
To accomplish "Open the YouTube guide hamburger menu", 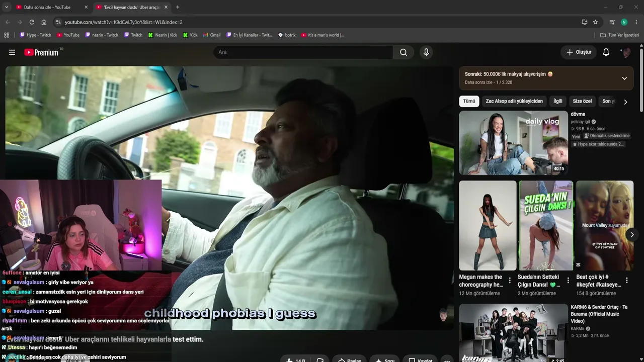I will pyautogui.click(x=12, y=52).
